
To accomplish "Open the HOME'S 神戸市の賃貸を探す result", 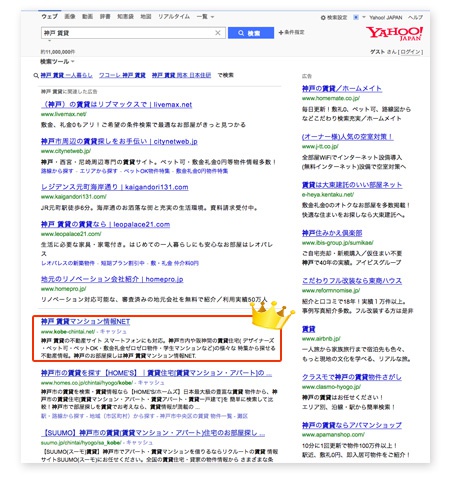I will (x=156, y=373).
